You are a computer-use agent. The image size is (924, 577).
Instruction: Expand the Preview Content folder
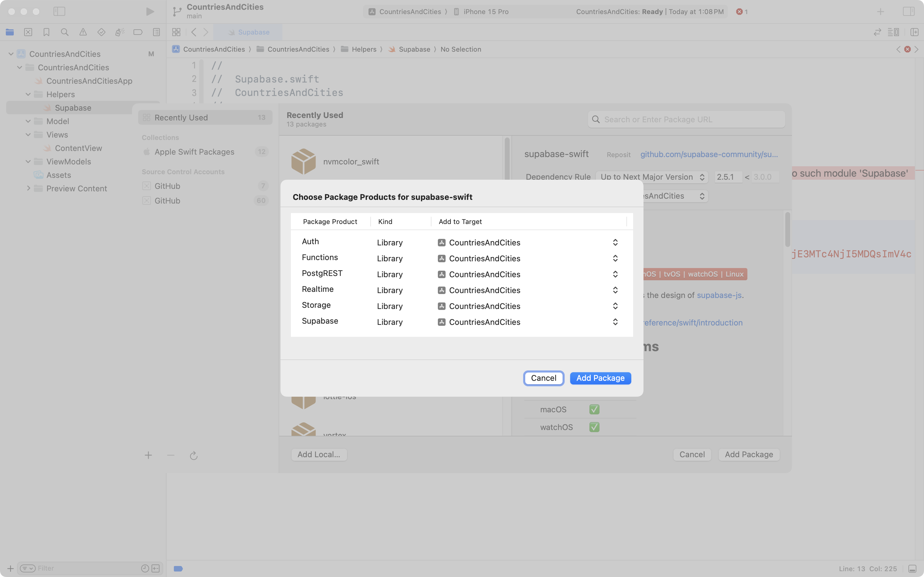28,188
